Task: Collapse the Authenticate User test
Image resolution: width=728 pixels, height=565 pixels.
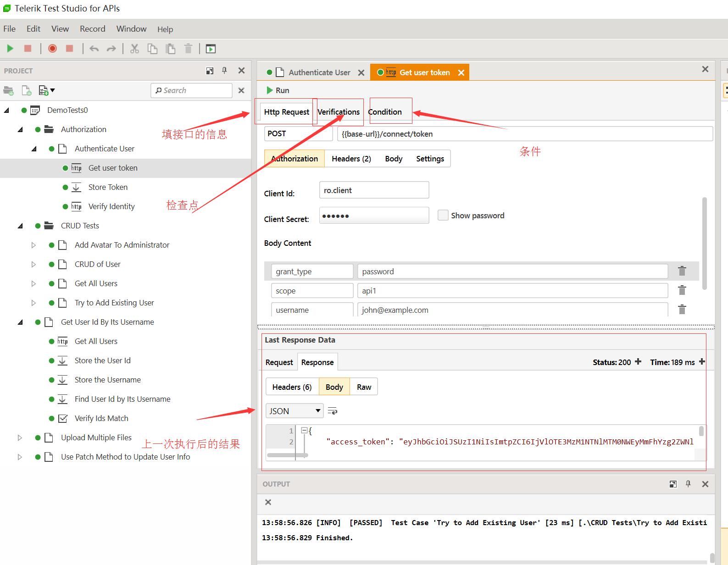Action: 34,149
